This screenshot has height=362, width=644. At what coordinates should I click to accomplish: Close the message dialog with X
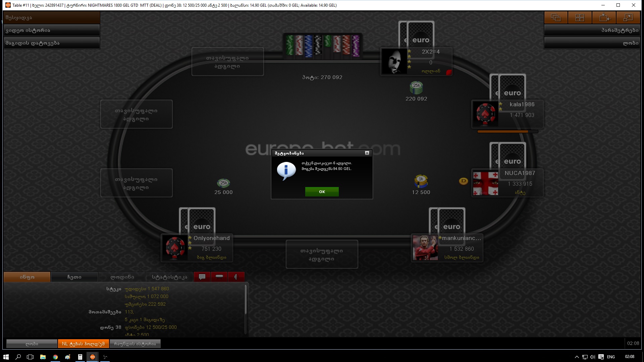[x=367, y=153]
